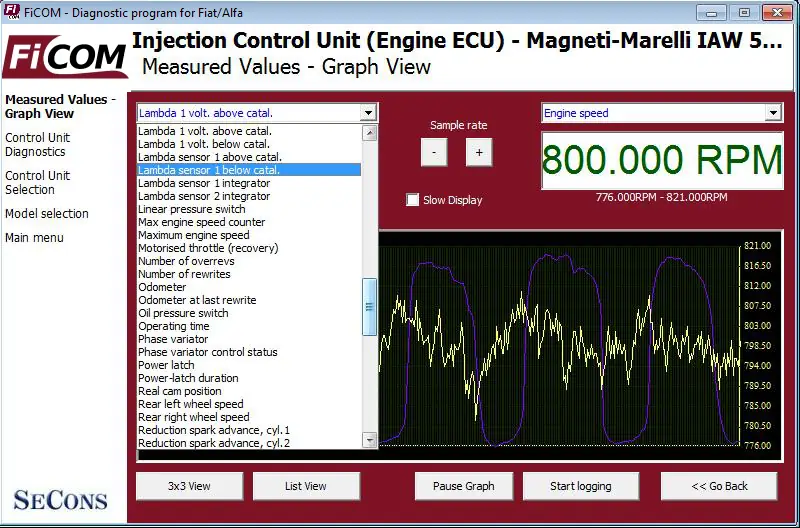Select Lambda 1 volt. below catal. item

[249, 144]
